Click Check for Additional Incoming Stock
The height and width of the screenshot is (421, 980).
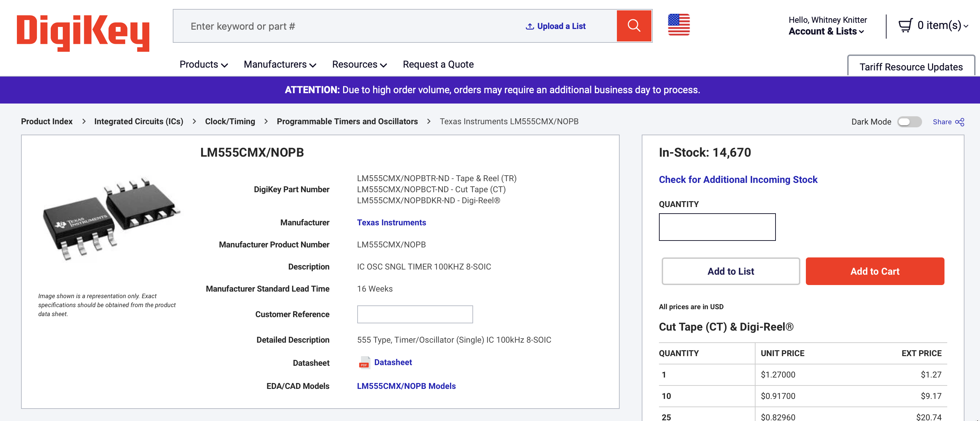738,180
